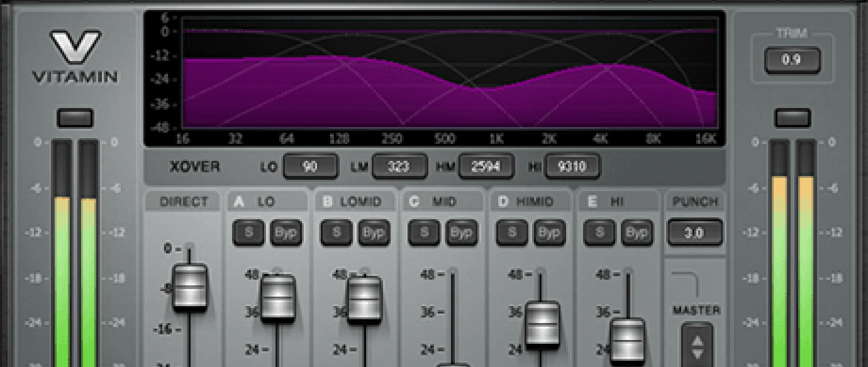The height and width of the screenshot is (367, 868).
Task: Click the level meter under the Trim box
Action: click(x=793, y=253)
